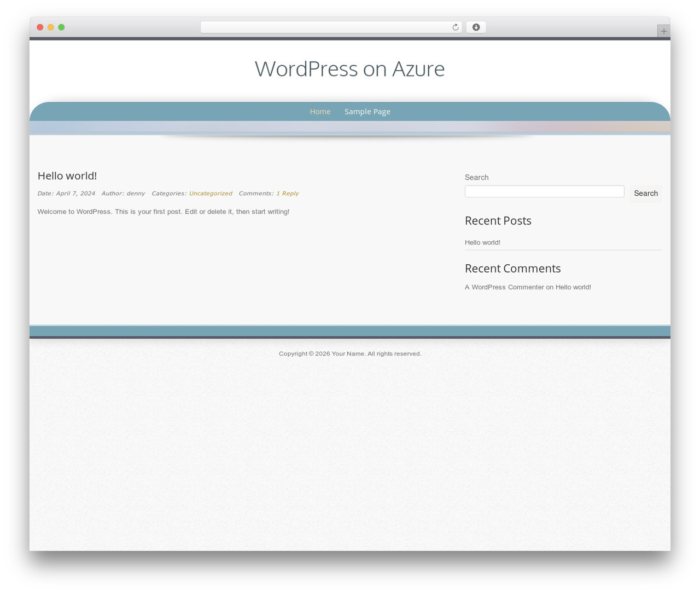
Task: Click the Welcome to WordPress paragraph
Action: pyautogui.click(x=164, y=212)
